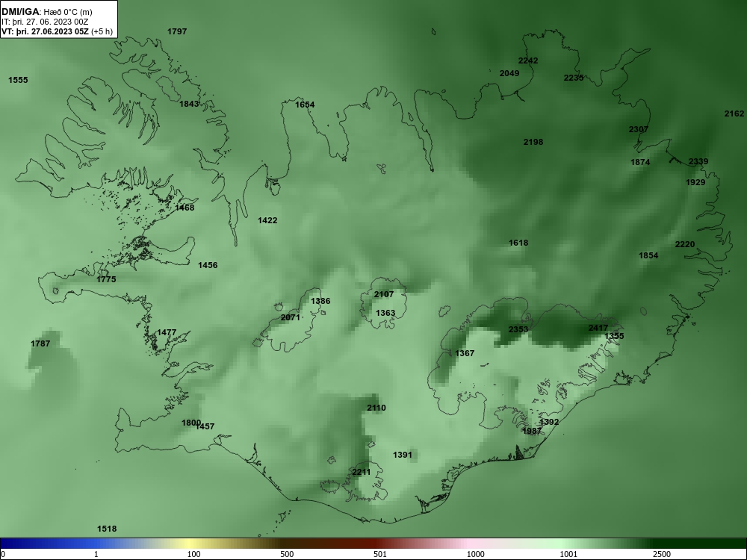Pick the 1367 label
747x560 pixels.
(465, 353)
